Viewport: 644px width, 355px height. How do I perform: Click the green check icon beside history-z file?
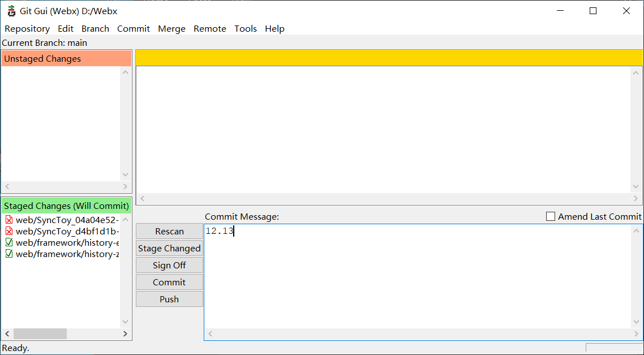[9, 254]
